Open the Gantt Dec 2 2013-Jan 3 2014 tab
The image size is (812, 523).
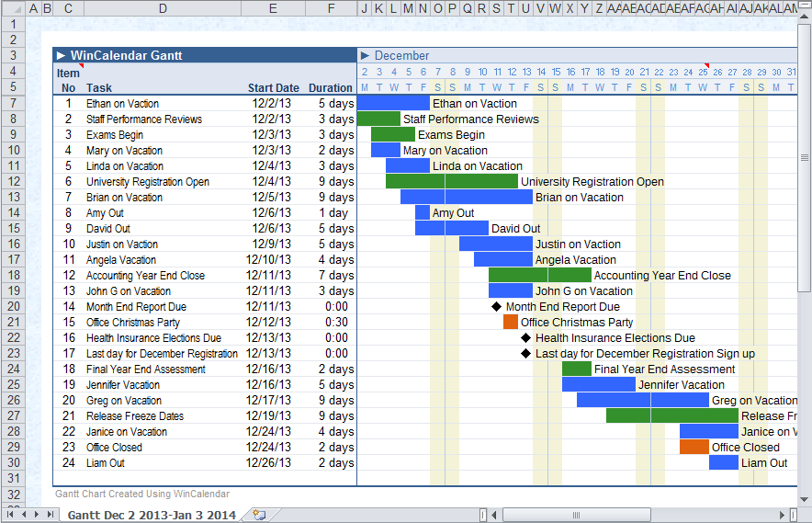(x=152, y=515)
